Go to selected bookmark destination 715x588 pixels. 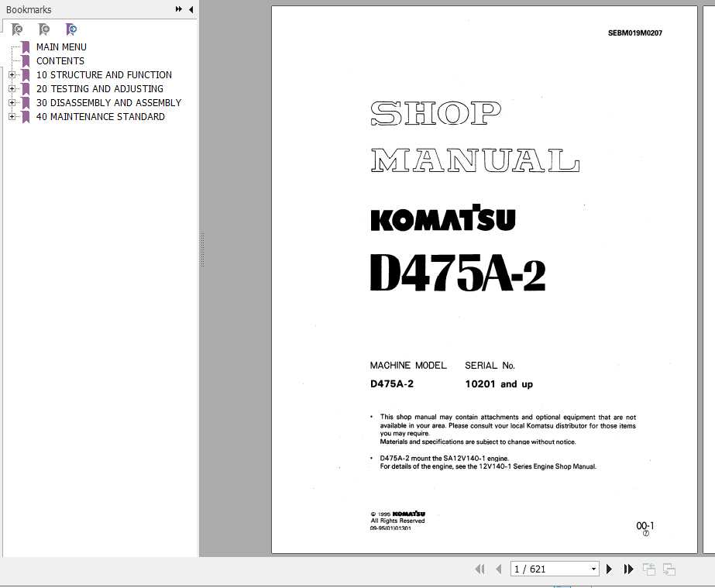click(71, 29)
